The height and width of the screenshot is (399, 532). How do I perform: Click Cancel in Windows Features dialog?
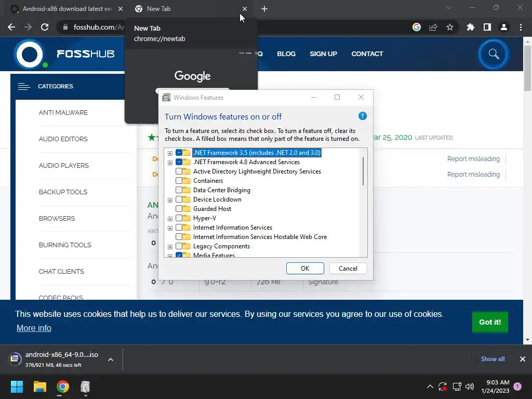pyautogui.click(x=348, y=269)
